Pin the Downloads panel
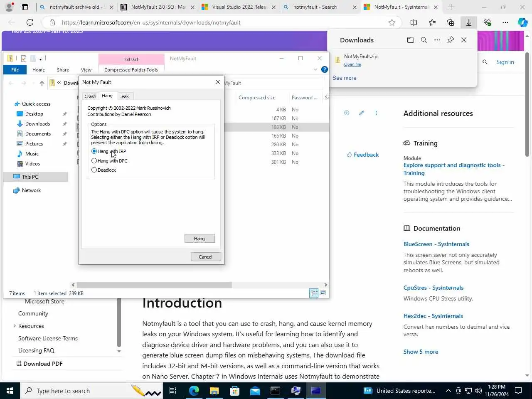Viewport: 532px width, 399px height. tap(451, 40)
